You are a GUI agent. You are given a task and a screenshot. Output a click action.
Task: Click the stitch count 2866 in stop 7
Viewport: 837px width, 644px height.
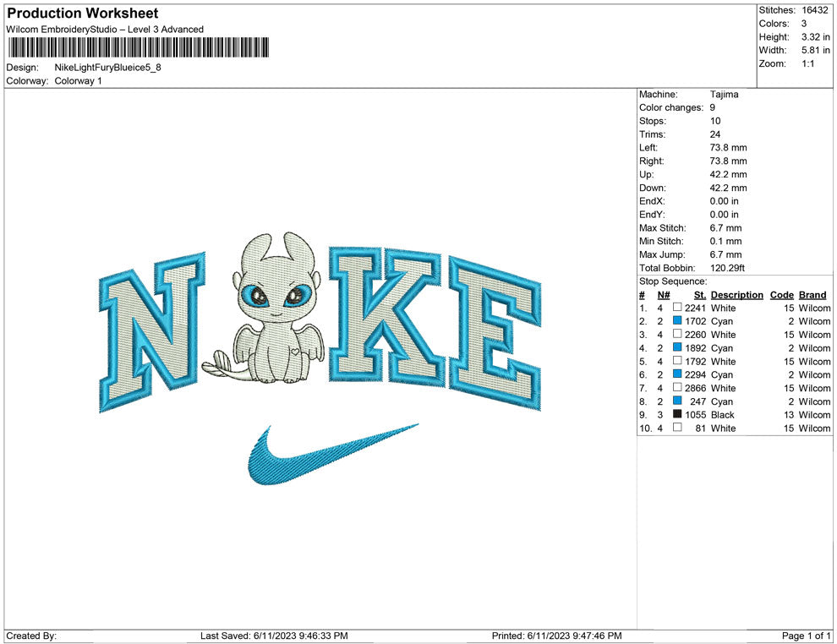point(696,388)
